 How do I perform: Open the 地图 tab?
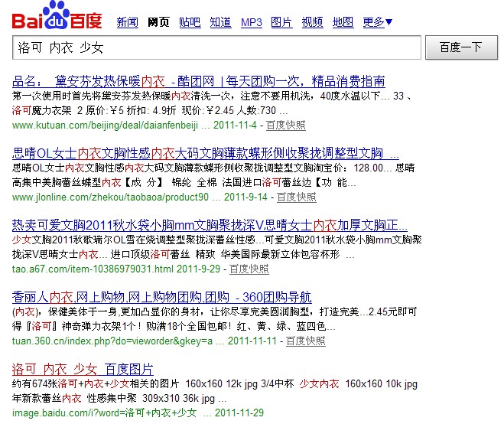point(343,22)
